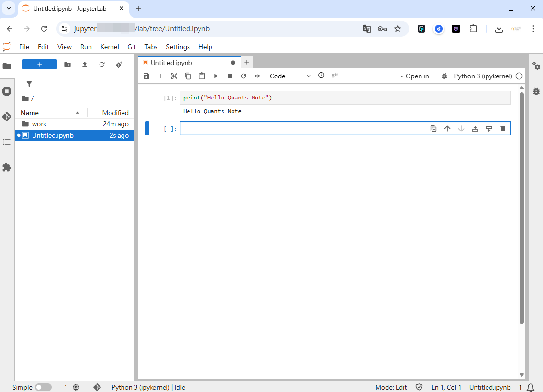The height and width of the screenshot is (392, 543).
Task: Open the Code cell type dropdown
Action: [x=290, y=76]
